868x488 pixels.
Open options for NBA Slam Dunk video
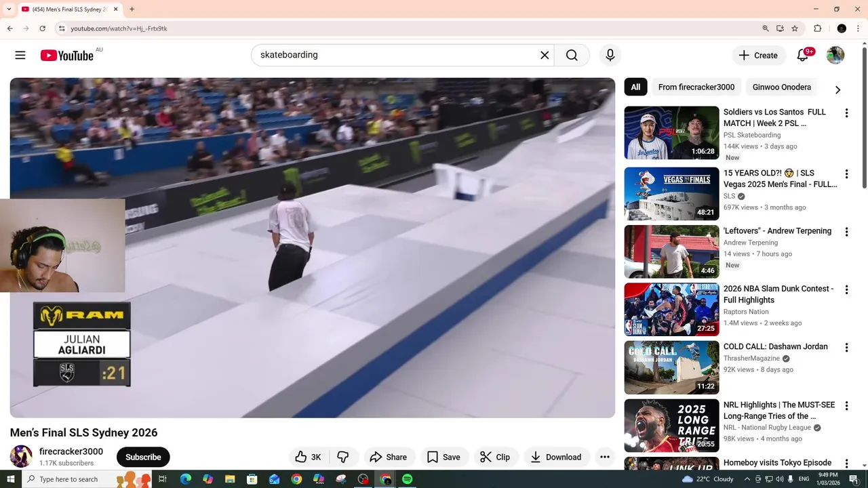pyautogui.click(x=846, y=289)
